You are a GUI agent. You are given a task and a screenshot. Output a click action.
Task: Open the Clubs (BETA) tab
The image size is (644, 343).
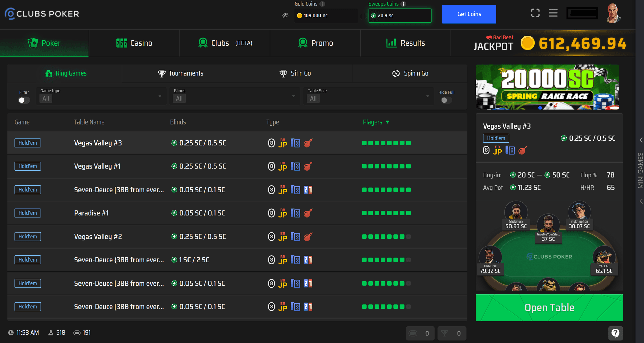[225, 43]
